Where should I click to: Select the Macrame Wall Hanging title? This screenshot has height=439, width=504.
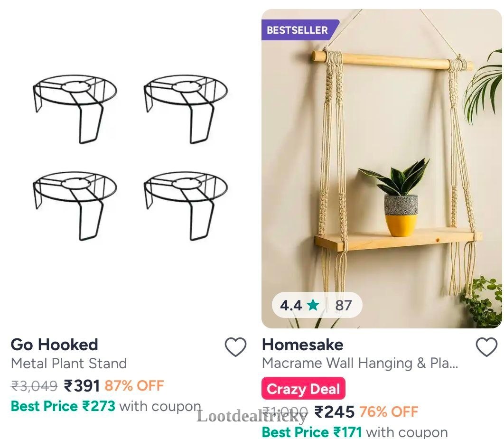click(x=360, y=363)
